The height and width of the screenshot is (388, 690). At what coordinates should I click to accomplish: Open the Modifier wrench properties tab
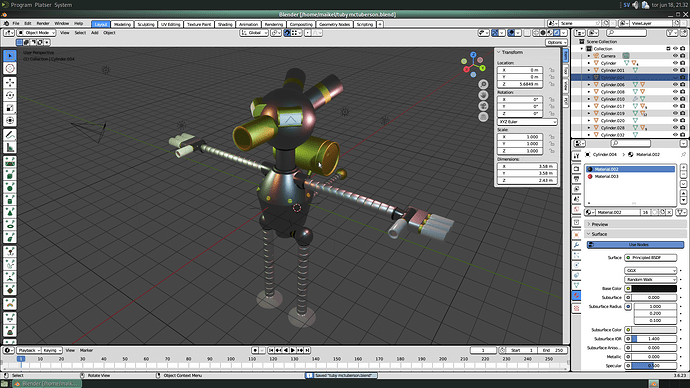576,245
